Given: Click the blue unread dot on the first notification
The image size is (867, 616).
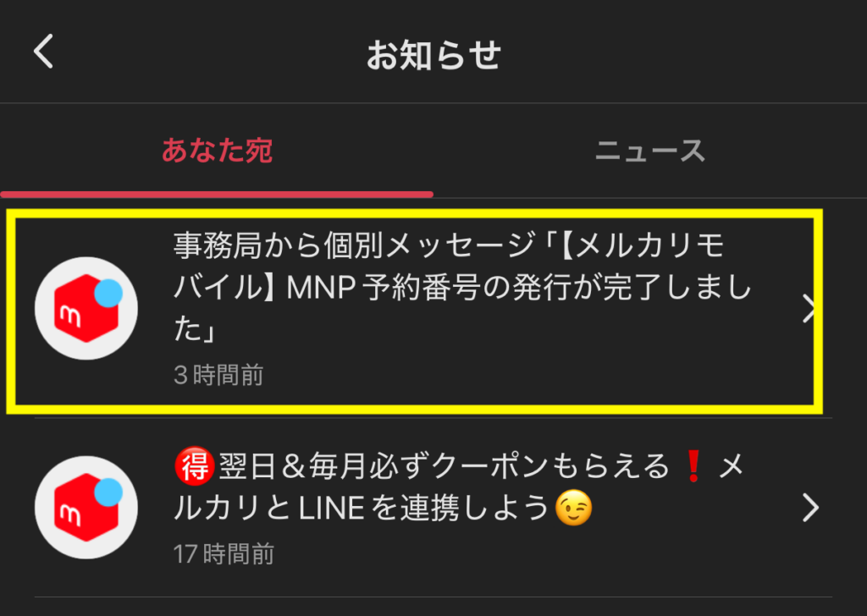Looking at the screenshot, I should pos(108,293).
